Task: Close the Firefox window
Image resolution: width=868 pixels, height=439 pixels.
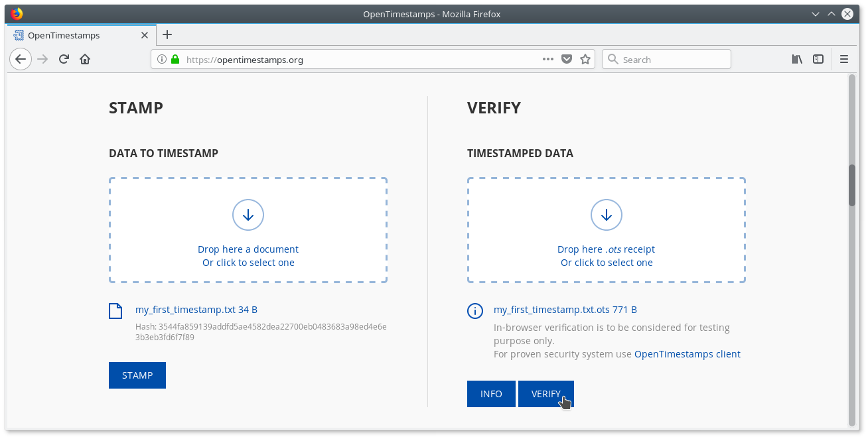Action: coord(847,14)
